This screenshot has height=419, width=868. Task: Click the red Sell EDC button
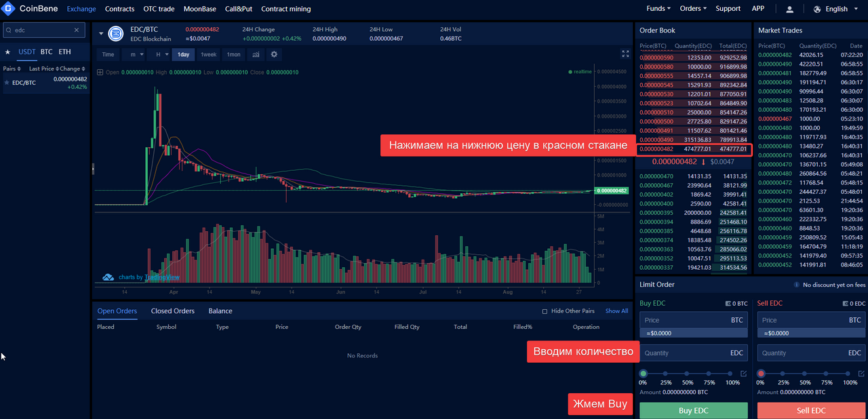tap(811, 411)
